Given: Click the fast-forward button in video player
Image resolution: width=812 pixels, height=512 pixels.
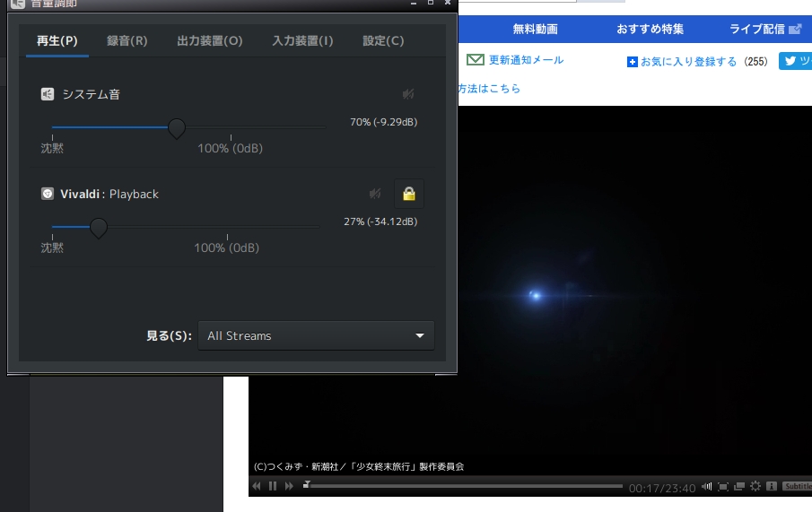Looking at the screenshot, I should pyautogui.click(x=290, y=486).
